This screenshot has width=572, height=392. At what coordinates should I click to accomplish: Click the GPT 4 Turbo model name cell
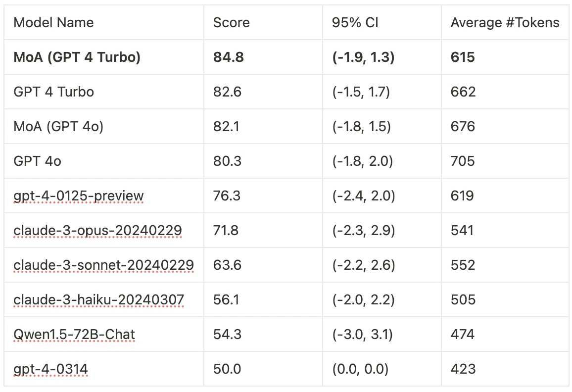(x=53, y=92)
